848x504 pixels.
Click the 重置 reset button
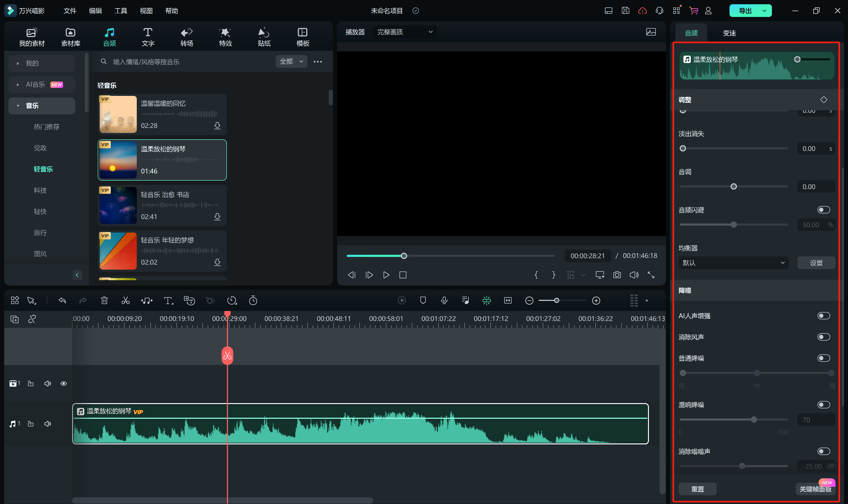tap(697, 489)
